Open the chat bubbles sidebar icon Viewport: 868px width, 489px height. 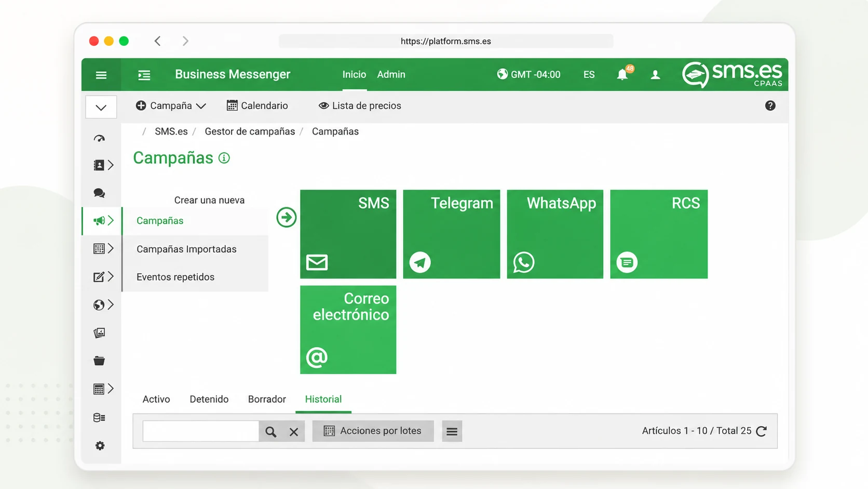[x=99, y=193]
